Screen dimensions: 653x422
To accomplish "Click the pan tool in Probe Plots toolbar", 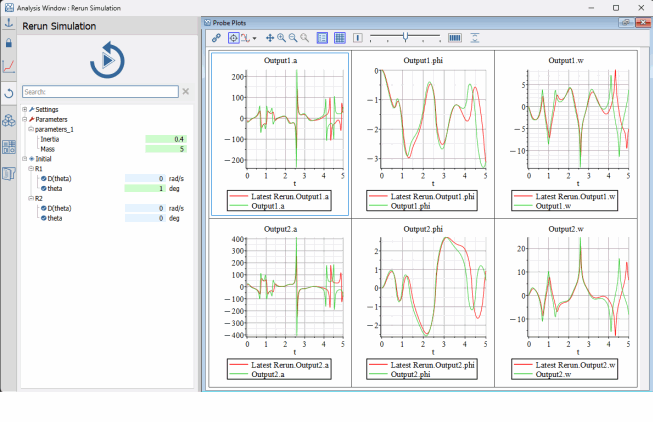I will (x=269, y=38).
